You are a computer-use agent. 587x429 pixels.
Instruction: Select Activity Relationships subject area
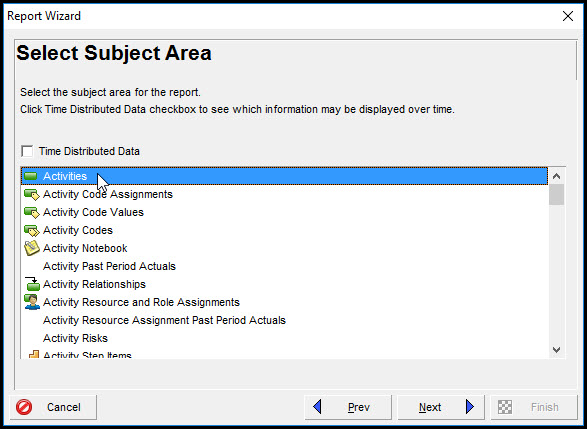pos(284,284)
